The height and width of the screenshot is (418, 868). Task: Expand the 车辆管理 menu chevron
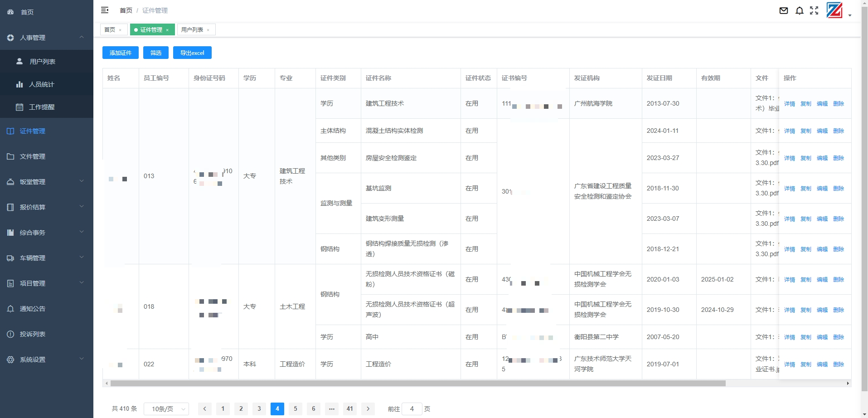click(82, 257)
